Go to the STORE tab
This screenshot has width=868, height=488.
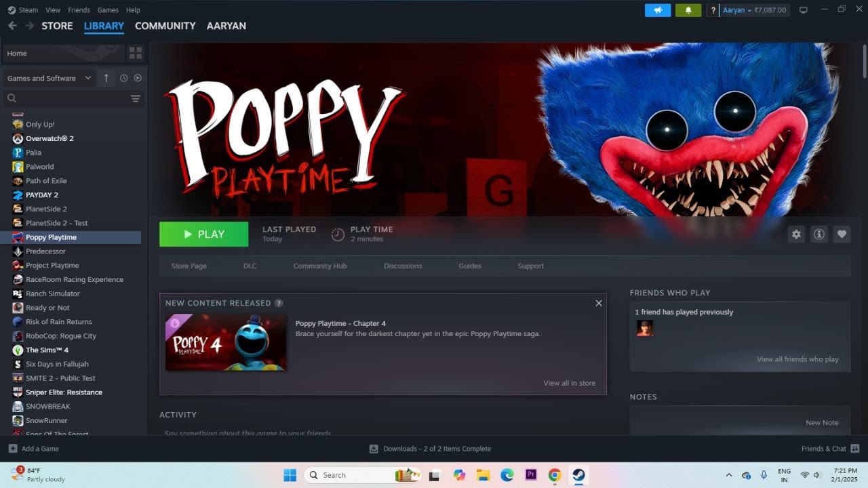coord(57,26)
